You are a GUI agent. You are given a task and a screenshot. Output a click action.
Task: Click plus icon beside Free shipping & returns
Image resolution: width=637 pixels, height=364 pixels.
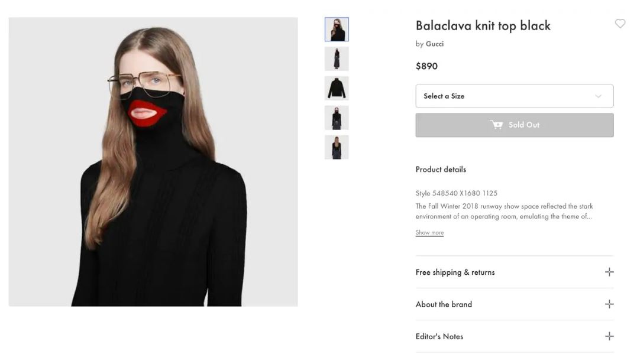click(x=609, y=272)
